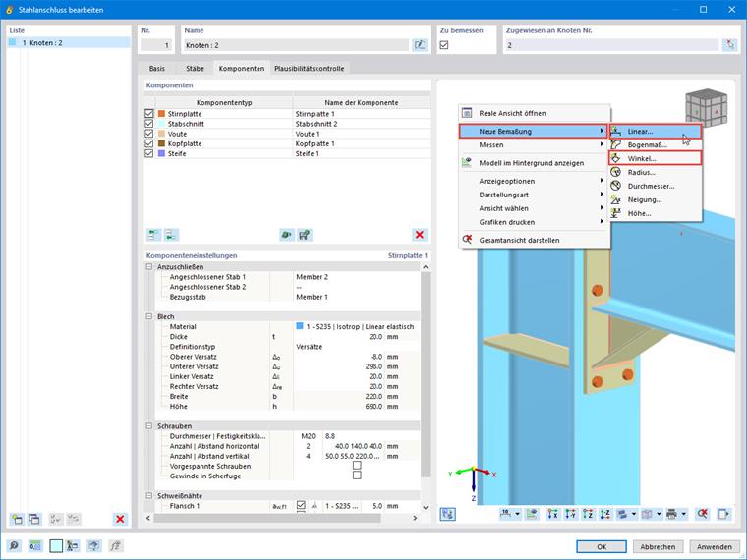Collapse the Schweißnähte section
The width and height of the screenshot is (747, 560).
tap(149, 496)
